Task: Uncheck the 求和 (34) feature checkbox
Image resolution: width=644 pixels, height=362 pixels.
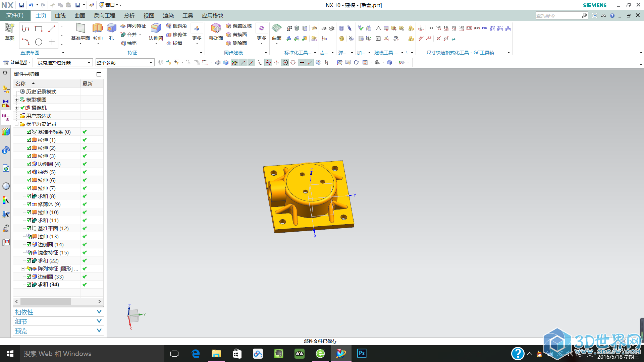Action: 29,285
